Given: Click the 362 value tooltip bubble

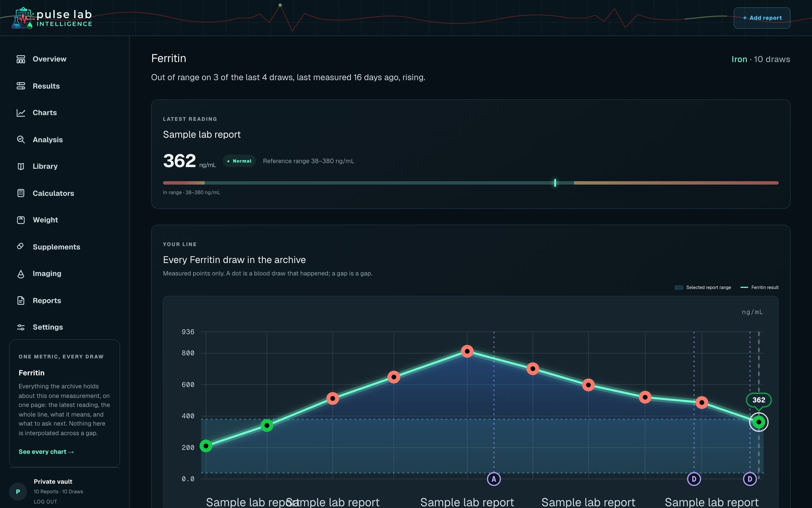Looking at the screenshot, I should pos(758,400).
